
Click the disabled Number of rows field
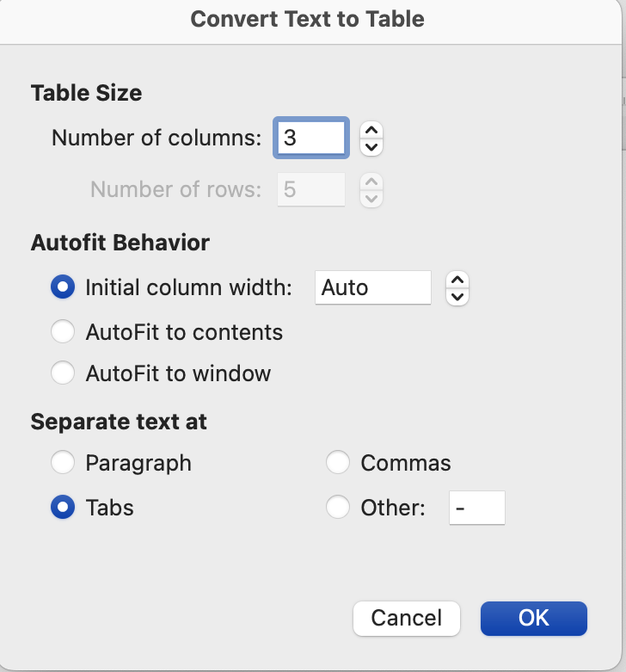tap(311, 189)
